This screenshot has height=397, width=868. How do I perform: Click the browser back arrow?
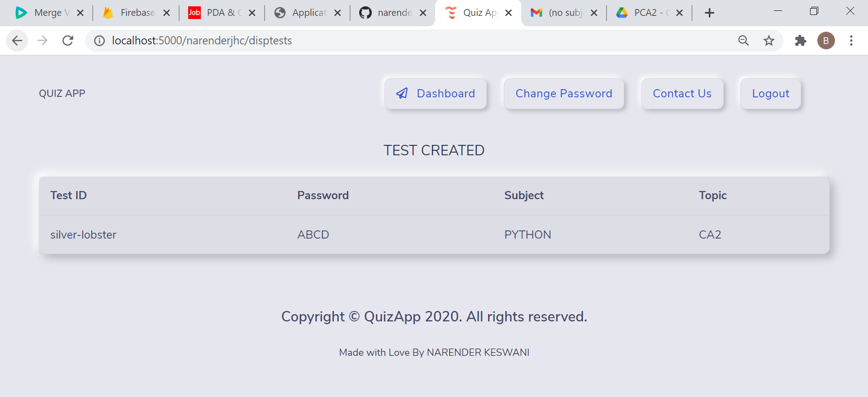pos(17,41)
